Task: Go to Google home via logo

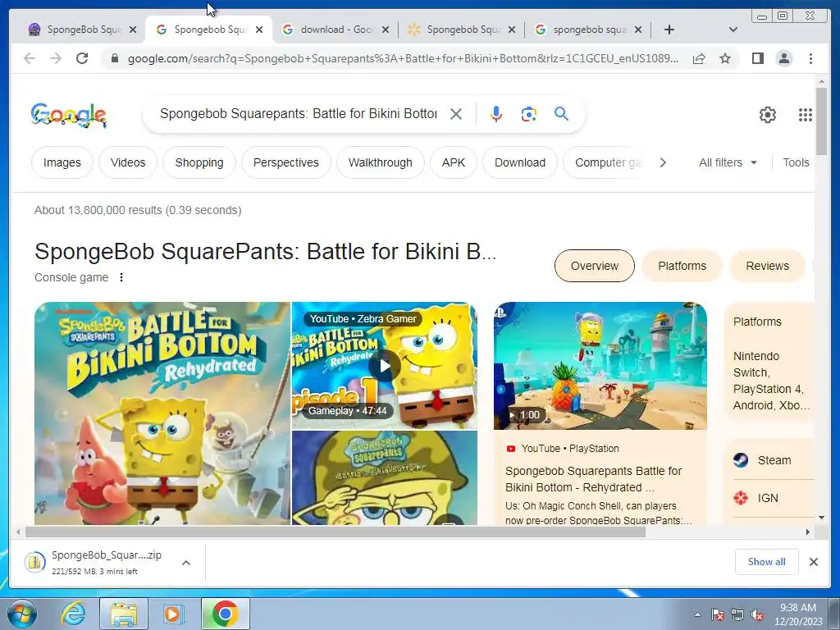Action: pyautogui.click(x=69, y=115)
